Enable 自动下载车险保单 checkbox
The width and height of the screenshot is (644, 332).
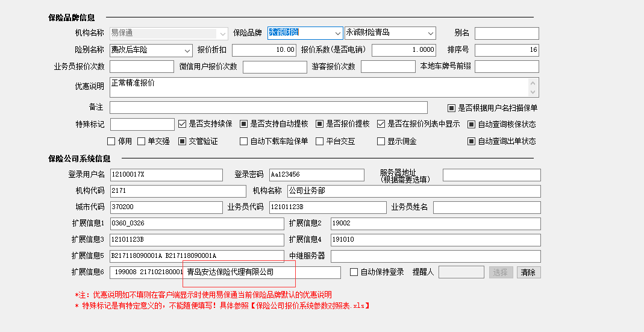pos(243,142)
